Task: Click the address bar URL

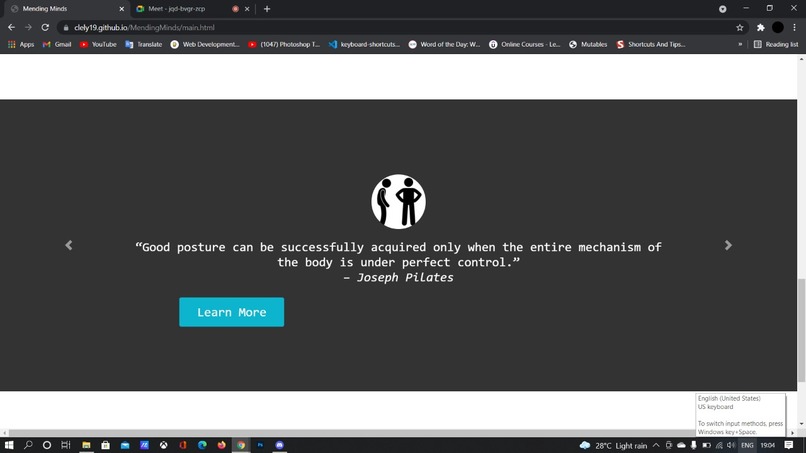Action: tap(144, 28)
